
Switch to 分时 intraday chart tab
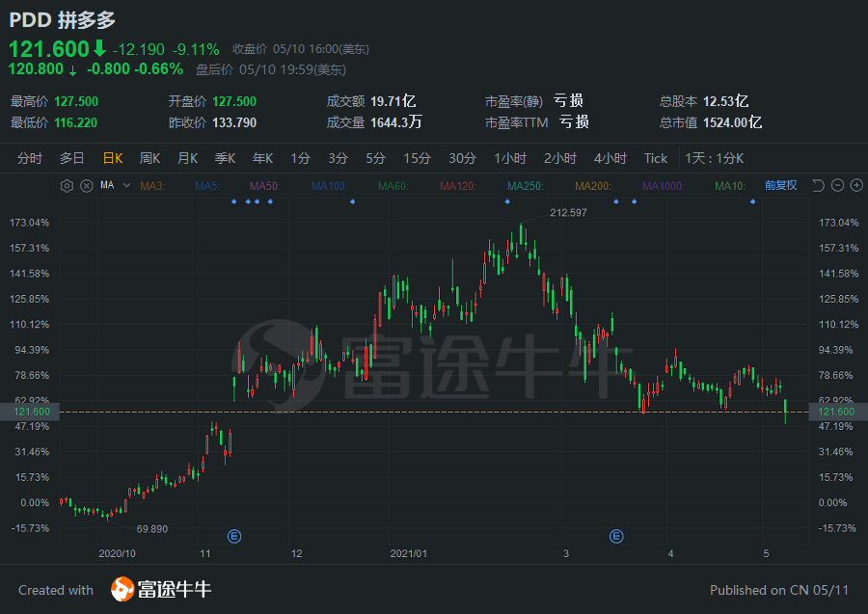[x=29, y=159]
